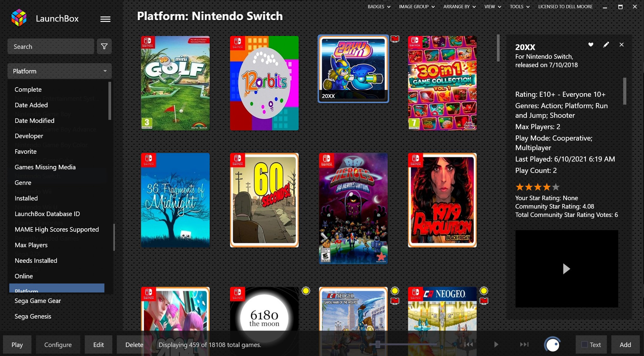Play music with the bottom bar play icon
Viewport: 644px width, 356px height.
496,344
